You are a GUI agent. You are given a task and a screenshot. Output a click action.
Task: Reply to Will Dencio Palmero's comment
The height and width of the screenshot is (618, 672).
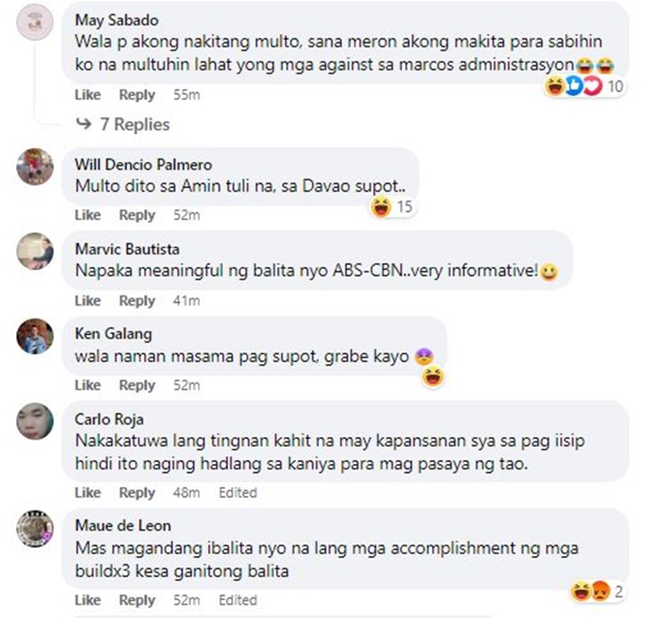point(137,215)
